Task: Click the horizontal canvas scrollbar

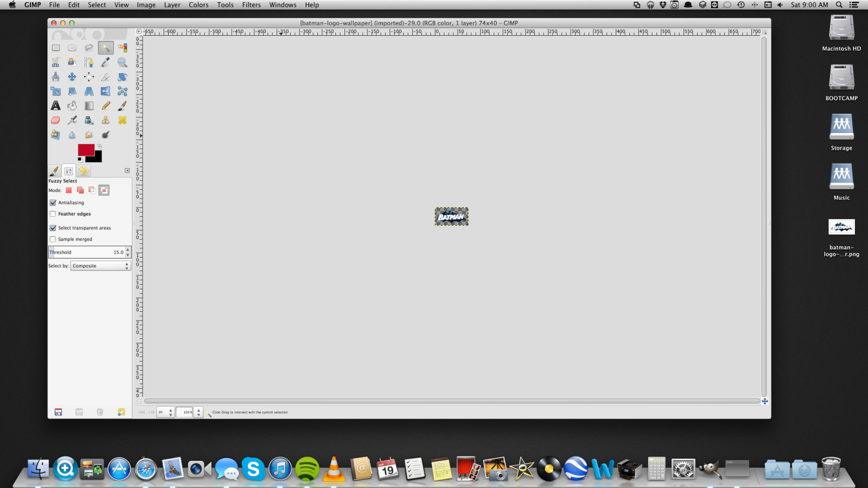Action: click(452, 401)
